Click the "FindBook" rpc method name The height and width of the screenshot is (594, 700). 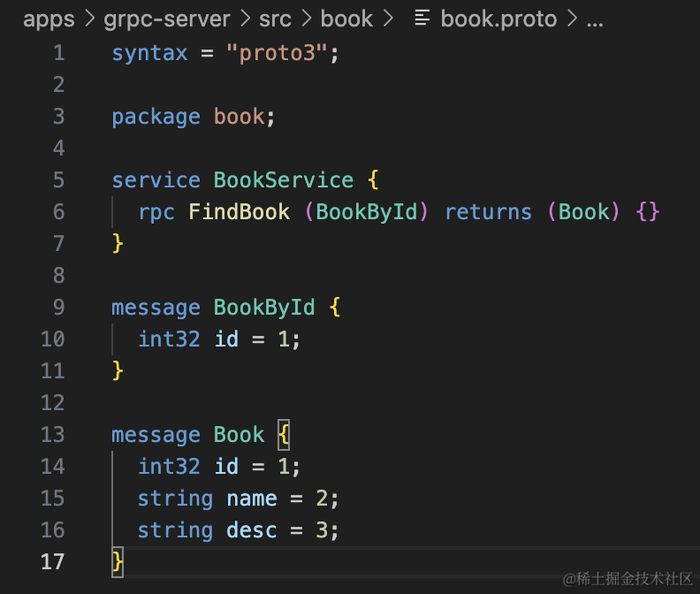239,212
